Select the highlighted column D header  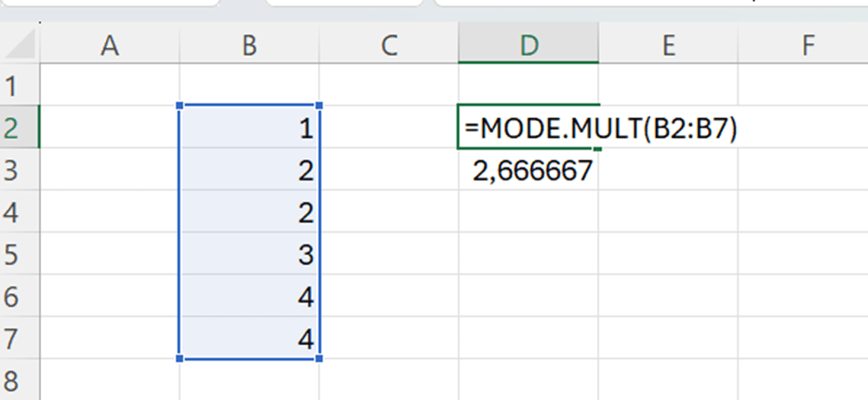528,45
